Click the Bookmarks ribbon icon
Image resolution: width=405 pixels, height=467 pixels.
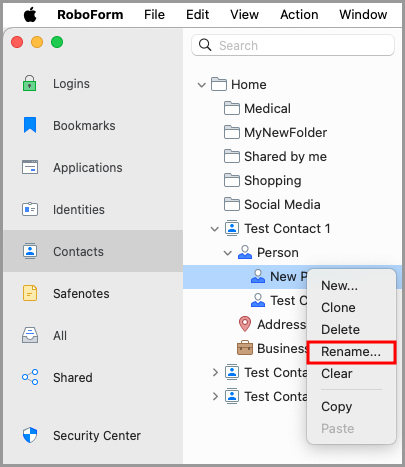pyautogui.click(x=30, y=125)
